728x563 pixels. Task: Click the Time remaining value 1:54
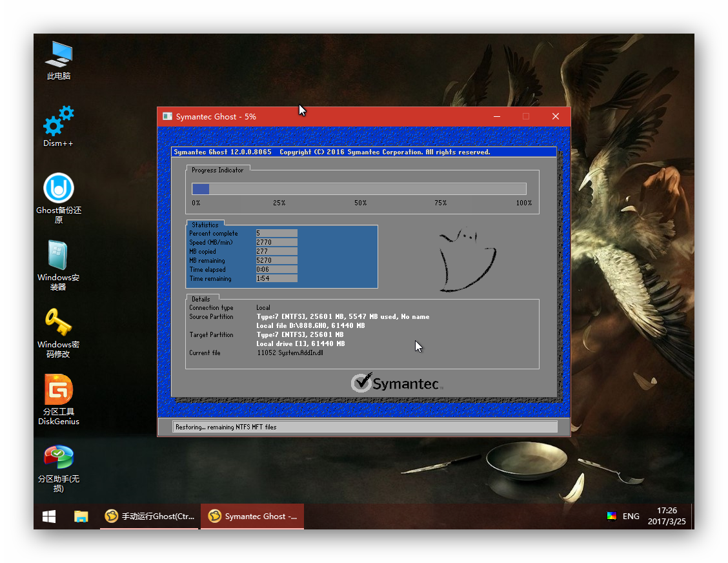pyautogui.click(x=276, y=278)
